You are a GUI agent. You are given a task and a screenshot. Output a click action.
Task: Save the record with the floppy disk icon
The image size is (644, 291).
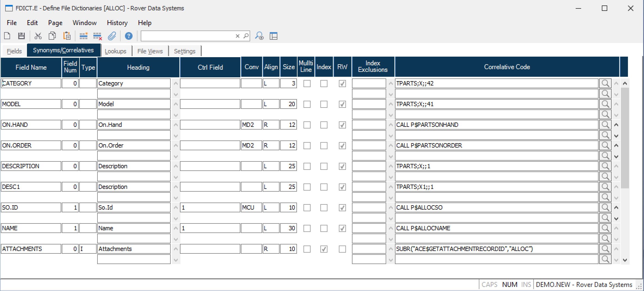pos(22,36)
